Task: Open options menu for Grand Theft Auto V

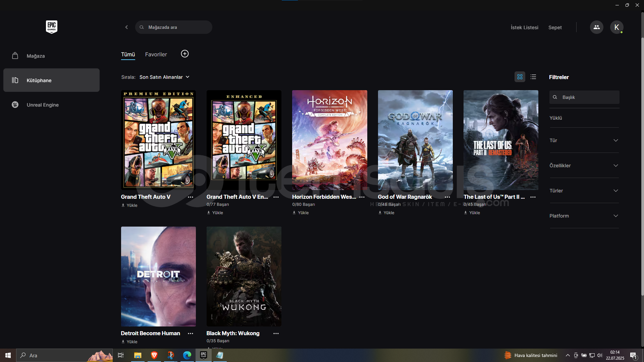Action: click(191, 197)
